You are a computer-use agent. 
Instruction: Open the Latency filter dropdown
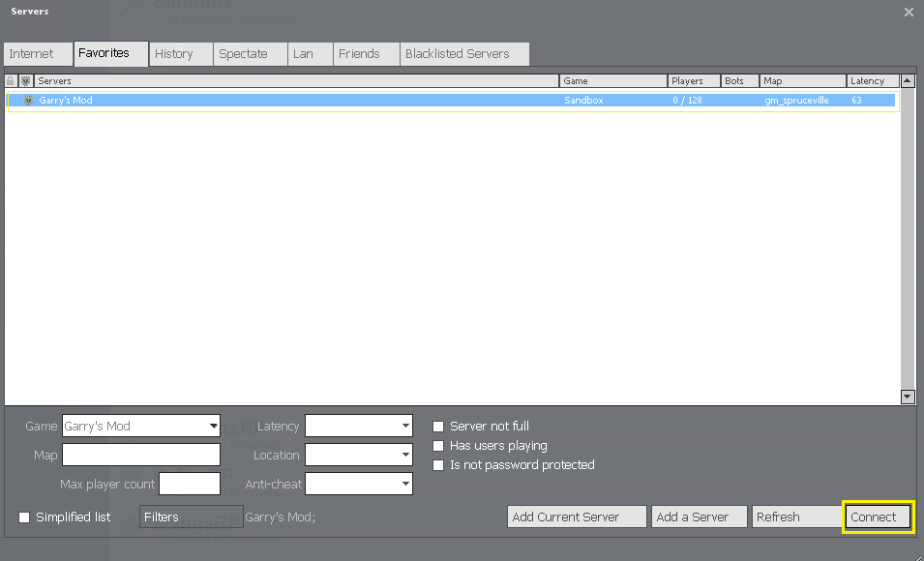(359, 426)
